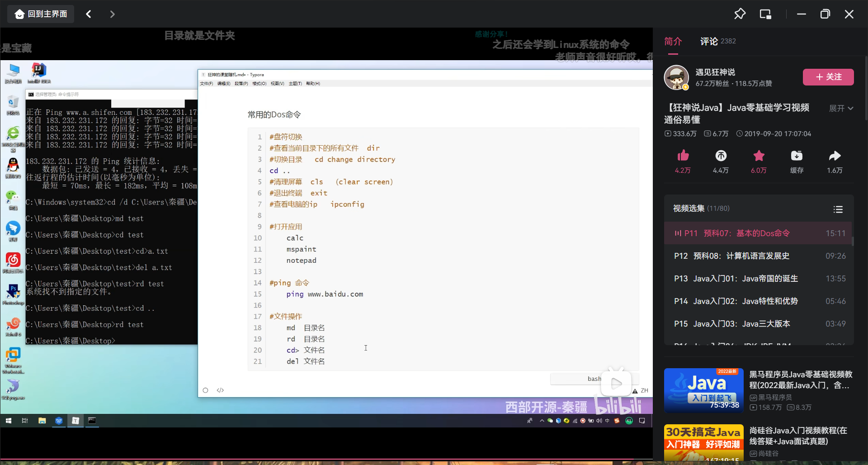Play episode P13 Java入门01: Java帝国的诞生
Screen dimensions: 868x465
click(x=758, y=279)
